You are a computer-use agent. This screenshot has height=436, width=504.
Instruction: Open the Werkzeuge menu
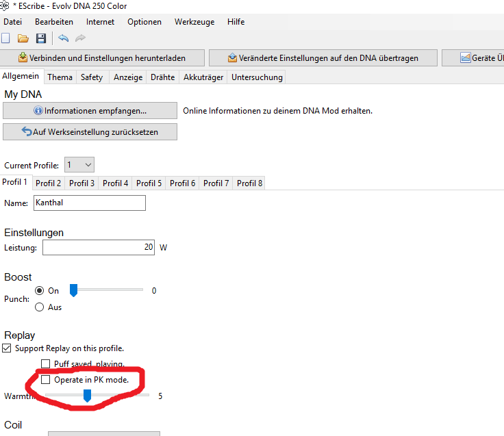coord(194,22)
